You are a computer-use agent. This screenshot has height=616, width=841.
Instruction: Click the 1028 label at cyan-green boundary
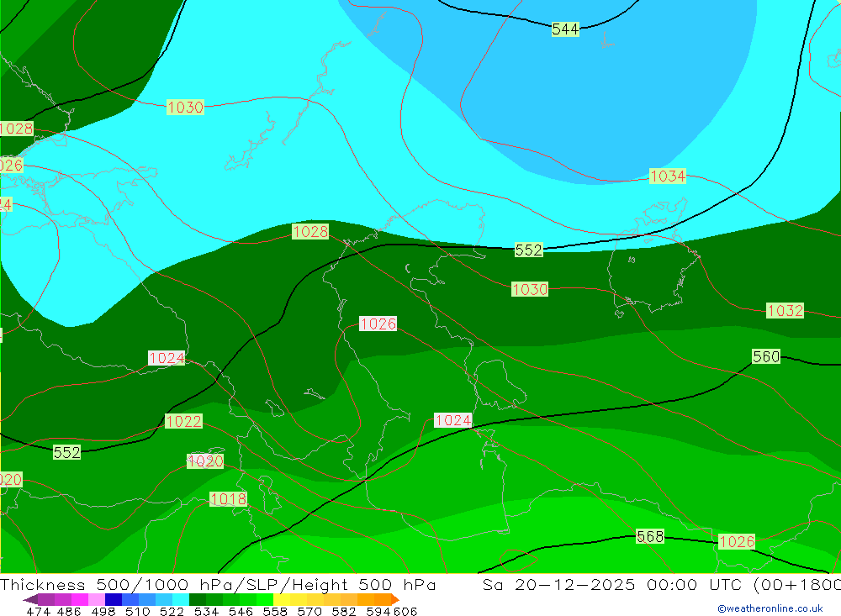[310, 231]
